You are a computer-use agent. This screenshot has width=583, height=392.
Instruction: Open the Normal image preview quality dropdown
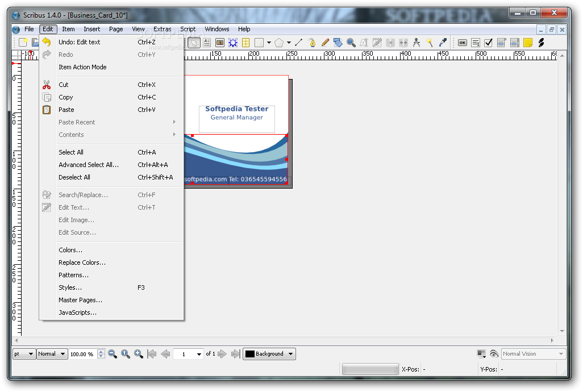[x=52, y=354]
